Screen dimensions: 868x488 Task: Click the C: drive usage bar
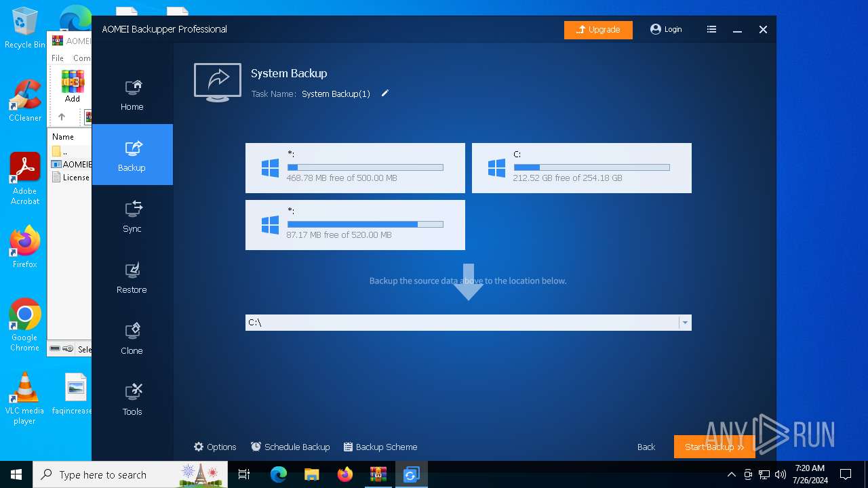click(591, 167)
